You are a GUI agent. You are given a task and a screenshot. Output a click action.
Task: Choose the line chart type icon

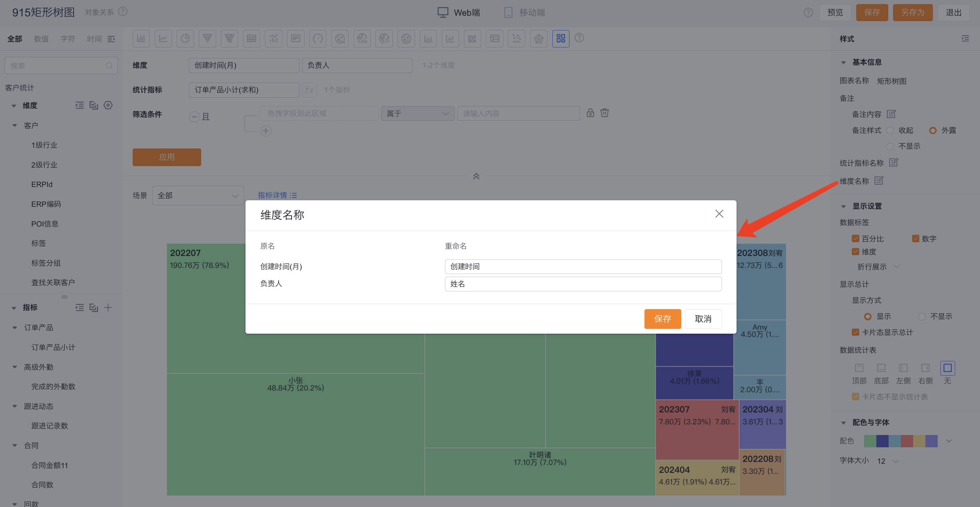(x=163, y=39)
